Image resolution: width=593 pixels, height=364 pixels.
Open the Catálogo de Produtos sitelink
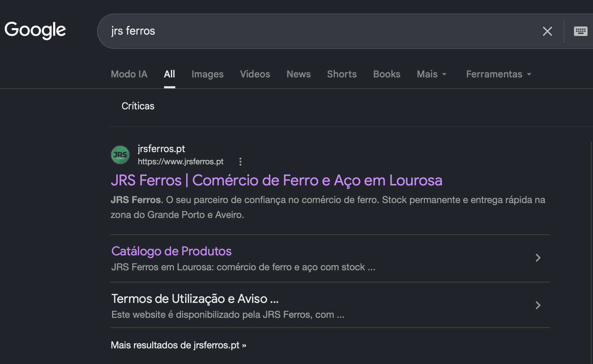(x=172, y=251)
